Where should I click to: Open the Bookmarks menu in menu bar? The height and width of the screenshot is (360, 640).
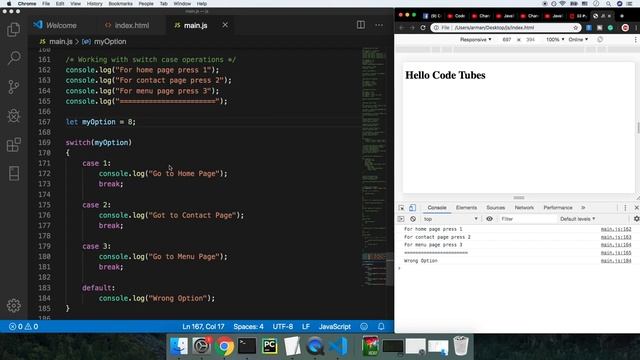pos(120,4)
